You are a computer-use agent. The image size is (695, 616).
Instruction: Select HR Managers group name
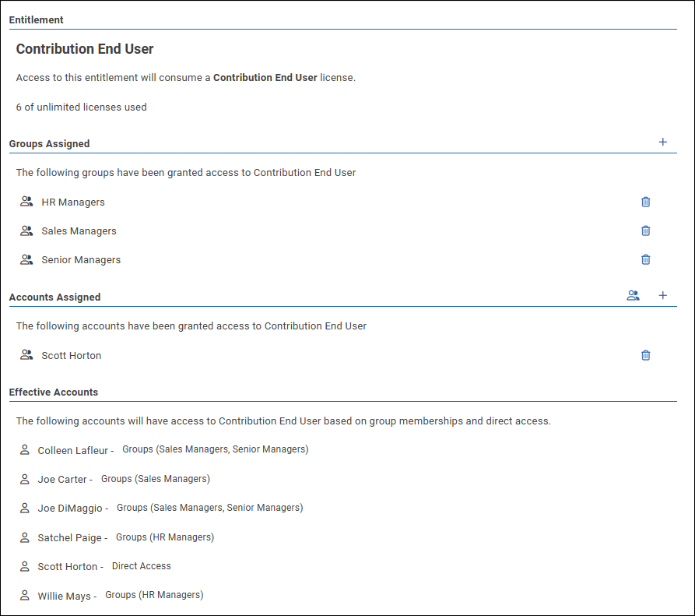pyautogui.click(x=73, y=202)
